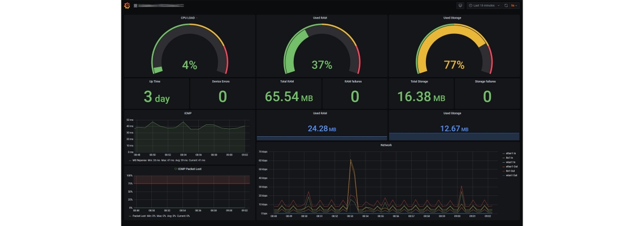Open the dashboards grid icon
This screenshot has width=644, height=226.
[136, 6]
